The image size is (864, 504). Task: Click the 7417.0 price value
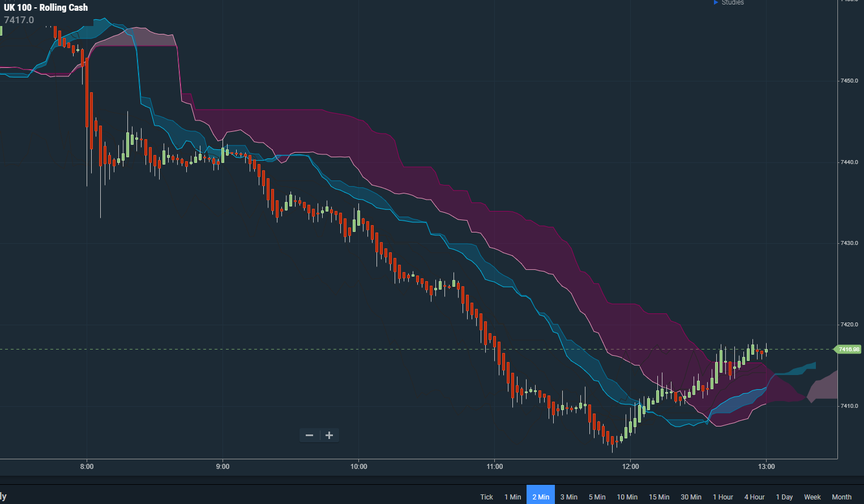click(19, 20)
